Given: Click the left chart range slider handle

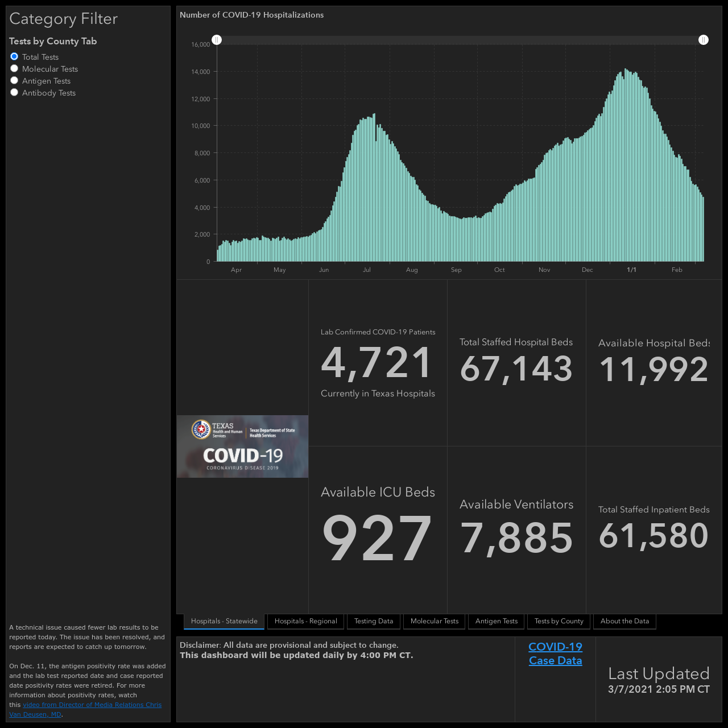Looking at the screenshot, I should click(217, 40).
